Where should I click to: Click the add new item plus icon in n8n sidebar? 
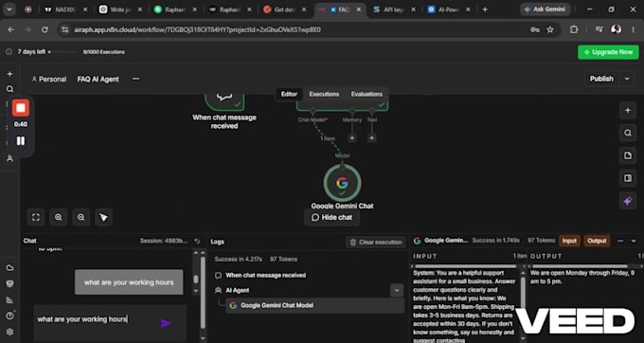click(x=9, y=74)
